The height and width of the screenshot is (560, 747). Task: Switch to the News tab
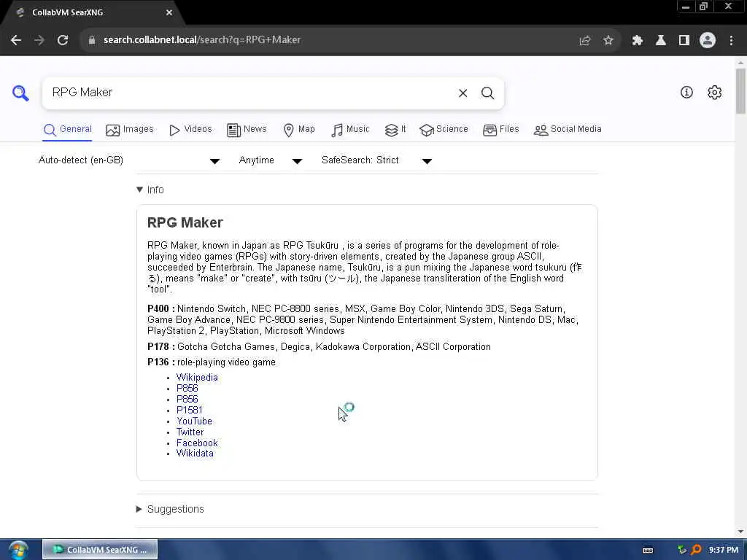point(247,130)
